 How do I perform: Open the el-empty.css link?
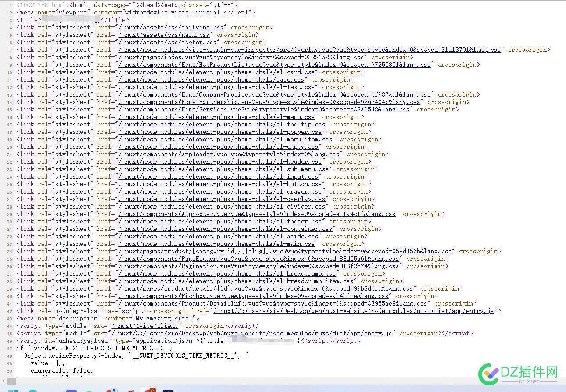(219, 147)
